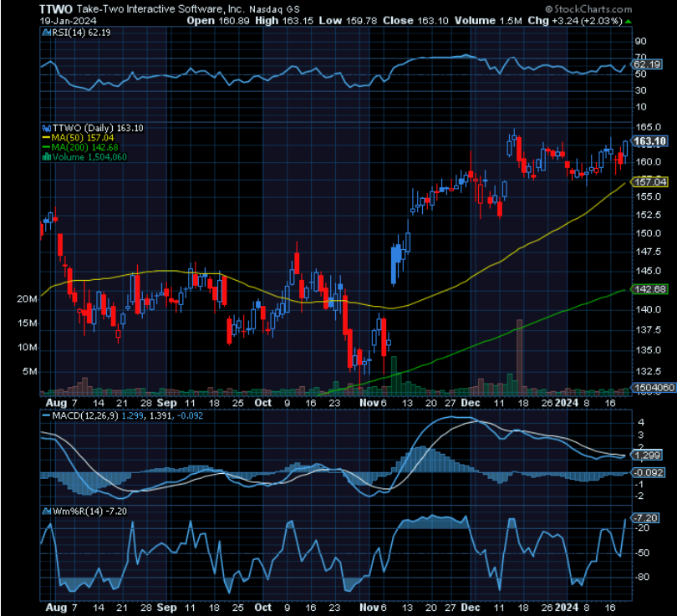Click the highlighted 163.10 price marker

pos(649,142)
